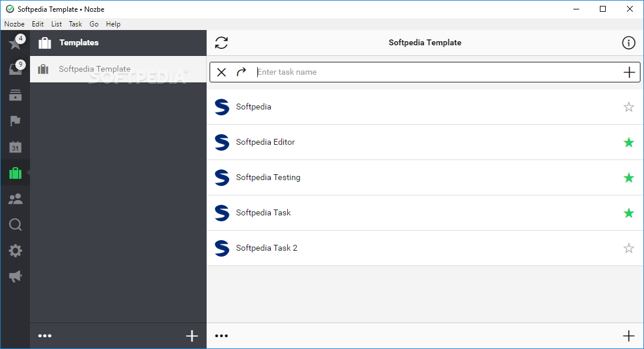Star the Softpedia Task 2 item

pyautogui.click(x=629, y=248)
